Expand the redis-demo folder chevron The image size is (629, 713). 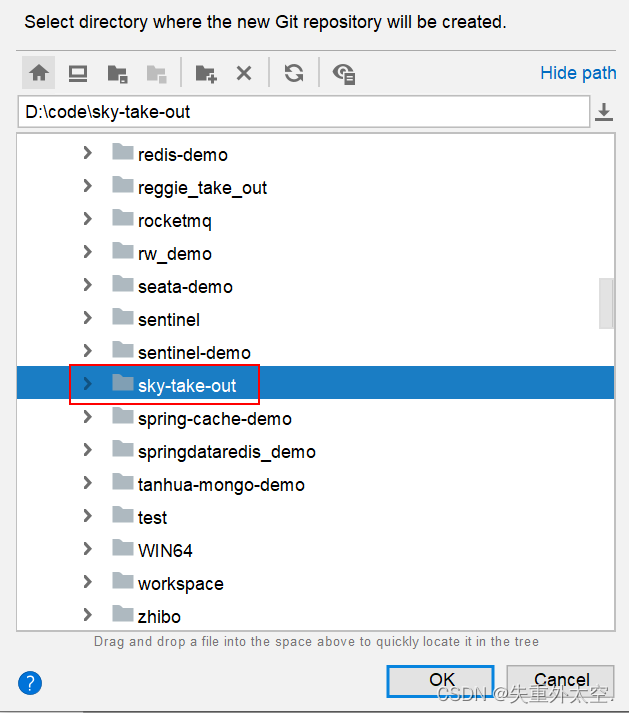point(88,153)
